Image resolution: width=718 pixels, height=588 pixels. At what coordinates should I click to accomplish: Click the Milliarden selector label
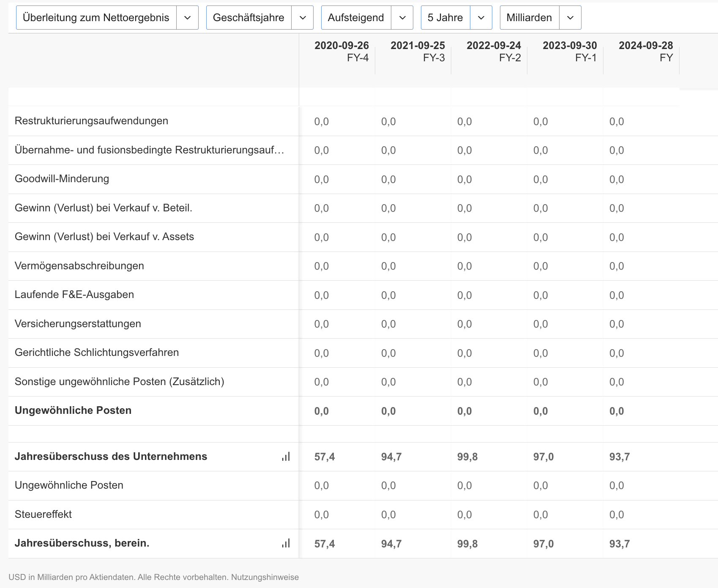pos(530,18)
